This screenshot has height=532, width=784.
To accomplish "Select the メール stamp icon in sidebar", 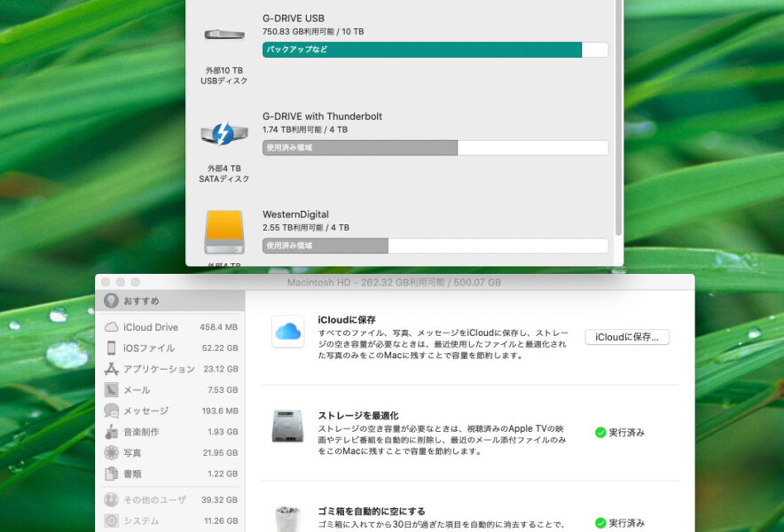I will point(111,390).
